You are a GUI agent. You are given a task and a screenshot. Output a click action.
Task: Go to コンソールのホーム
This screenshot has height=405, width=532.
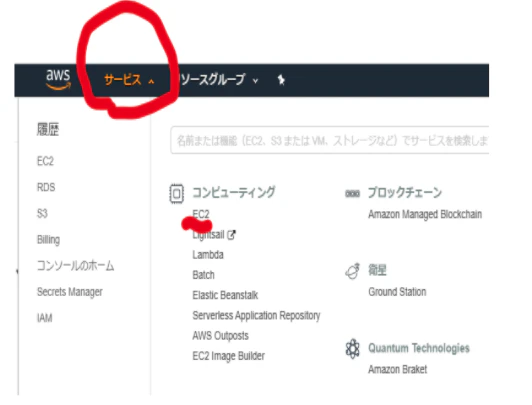click(x=75, y=266)
